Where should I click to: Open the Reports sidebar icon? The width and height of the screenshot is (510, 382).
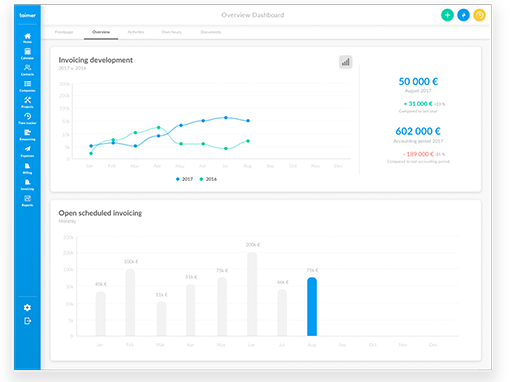pos(27,201)
